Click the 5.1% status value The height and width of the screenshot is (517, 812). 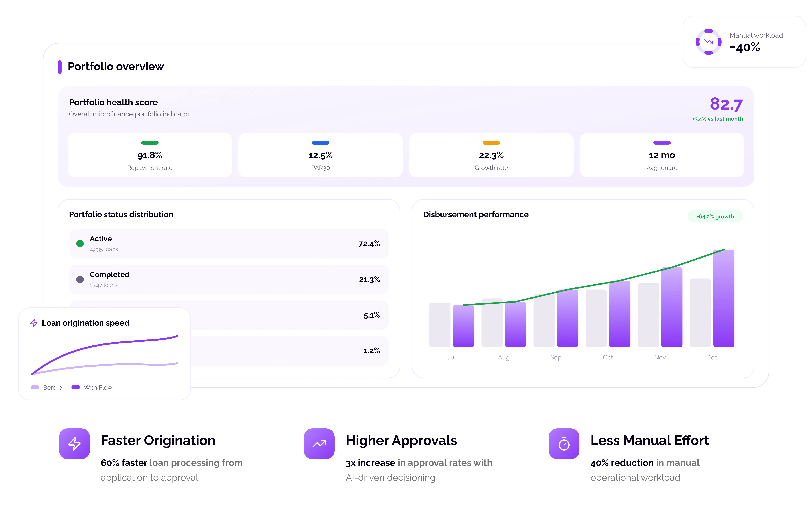tap(372, 315)
